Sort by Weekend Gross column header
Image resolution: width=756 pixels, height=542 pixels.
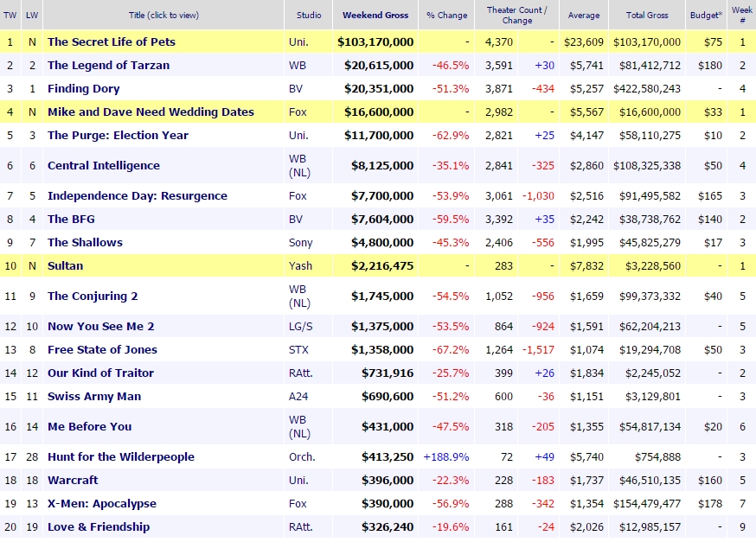(x=375, y=15)
